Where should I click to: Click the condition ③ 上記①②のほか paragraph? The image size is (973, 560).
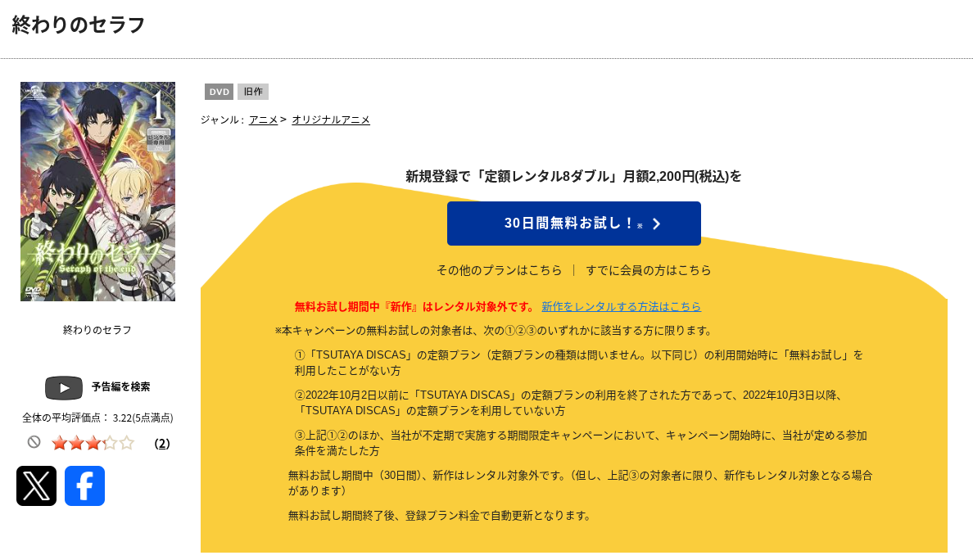(581, 443)
